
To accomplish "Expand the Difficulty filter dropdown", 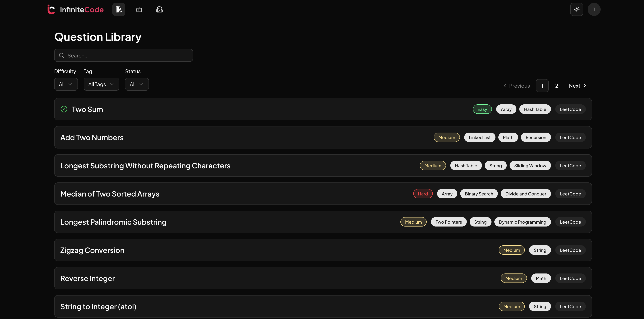I will 66,84.
